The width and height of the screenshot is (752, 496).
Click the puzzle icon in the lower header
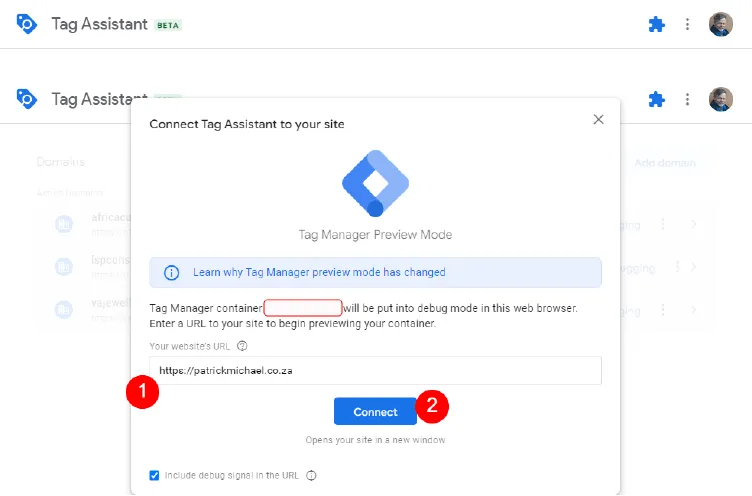point(657,99)
